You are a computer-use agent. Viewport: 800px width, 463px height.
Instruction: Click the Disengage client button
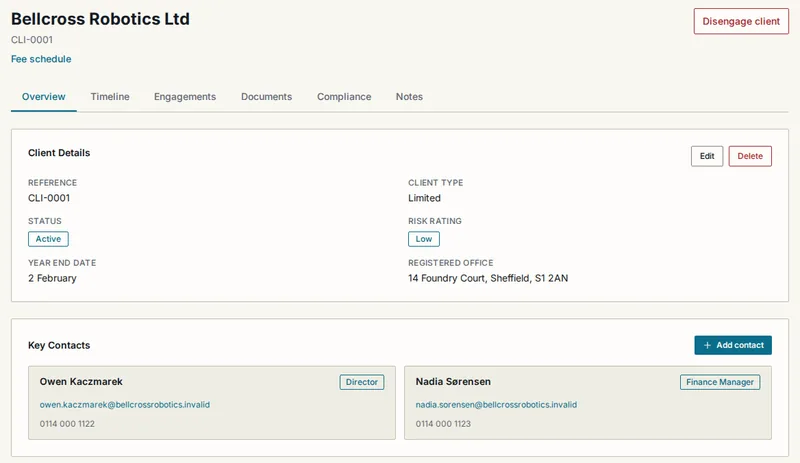(741, 21)
